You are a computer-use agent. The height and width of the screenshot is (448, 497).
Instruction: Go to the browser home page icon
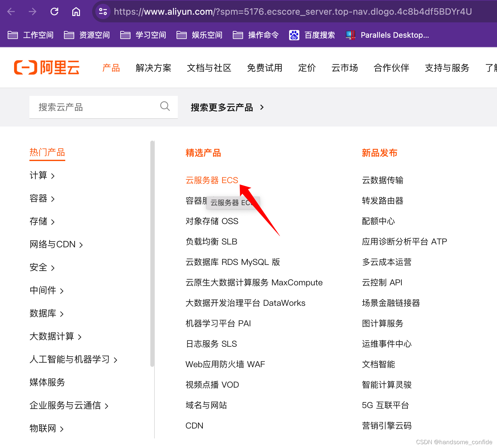(76, 12)
